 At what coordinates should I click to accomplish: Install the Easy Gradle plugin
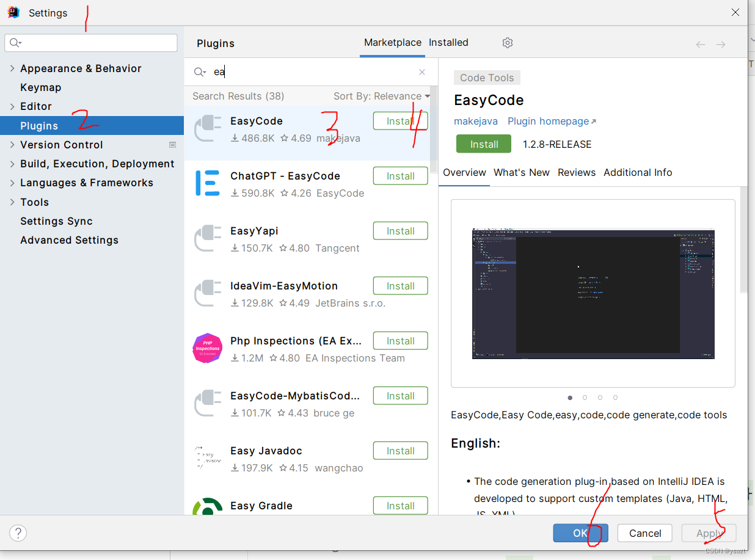coord(401,506)
